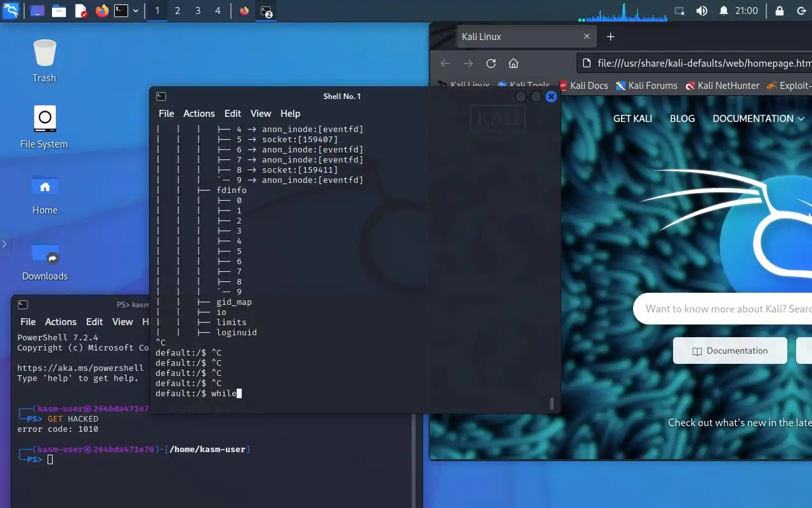Click the 'while' command prompt line

coord(199,393)
